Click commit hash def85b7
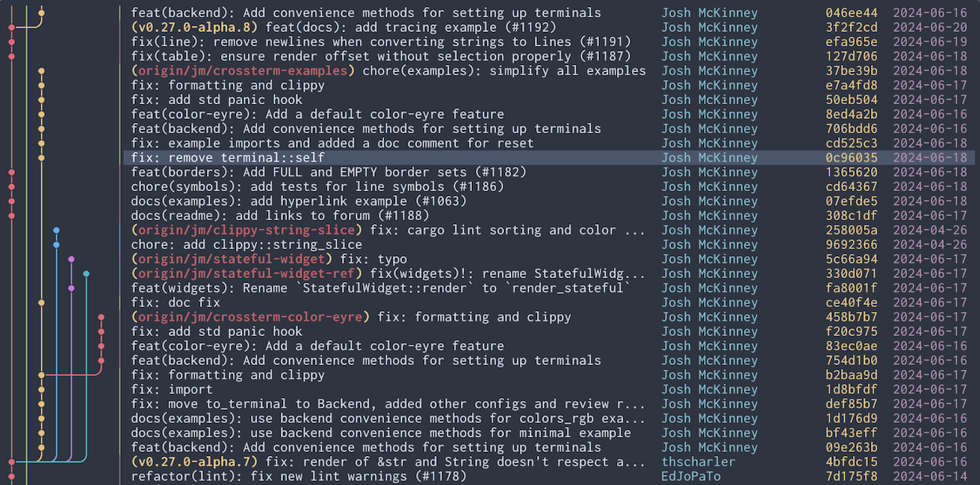Image resolution: width=980 pixels, height=485 pixels. click(x=851, y=404)
